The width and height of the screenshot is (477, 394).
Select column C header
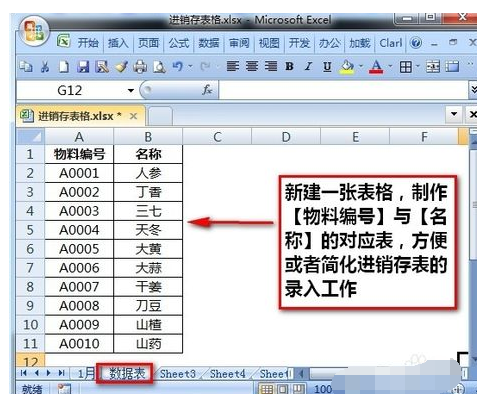(217, 137)
